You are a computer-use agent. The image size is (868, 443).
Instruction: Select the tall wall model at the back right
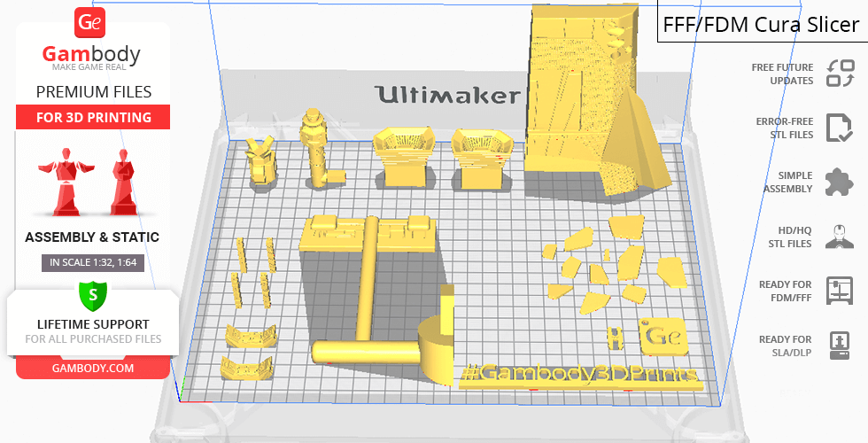(x=576, y=97)
